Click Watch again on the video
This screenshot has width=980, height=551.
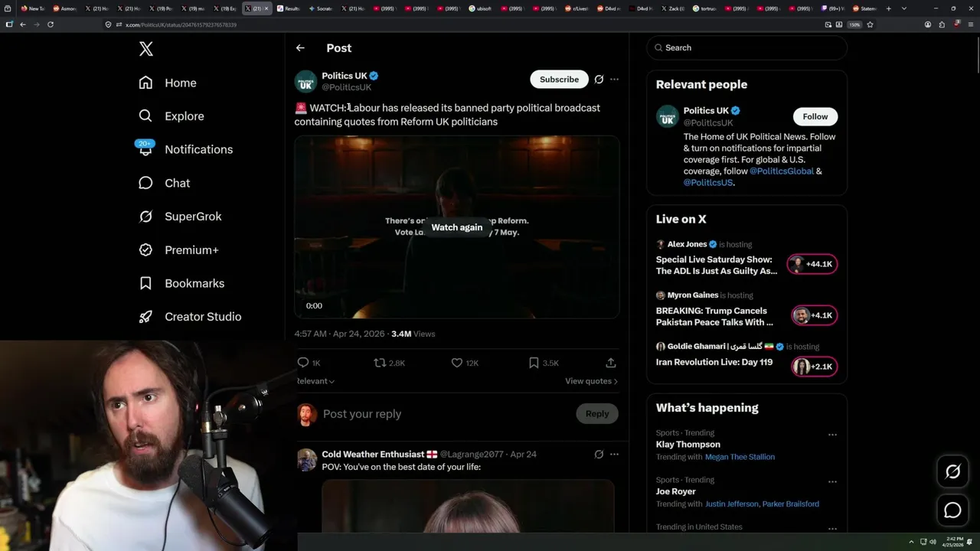tap(457, 227)
